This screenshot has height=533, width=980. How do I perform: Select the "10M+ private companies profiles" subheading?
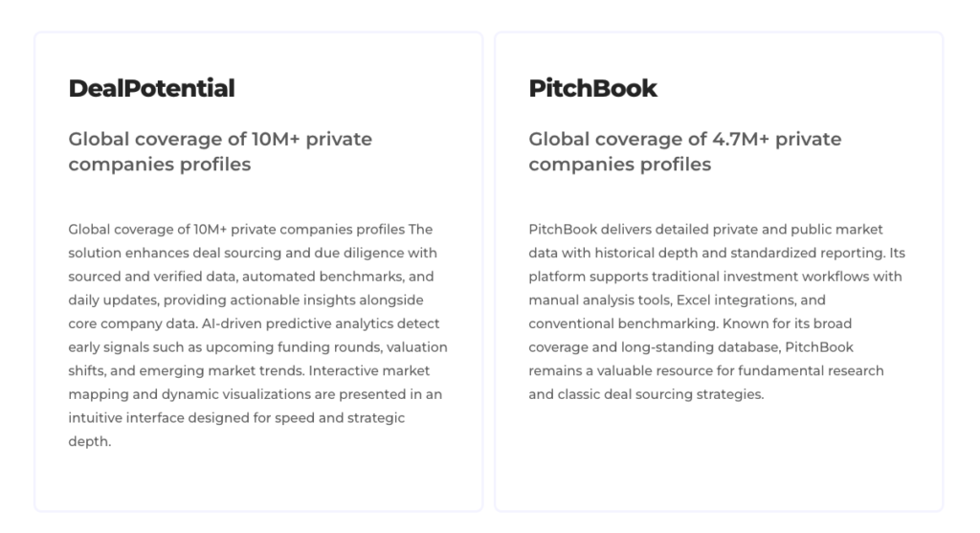(x=219, y=151)
